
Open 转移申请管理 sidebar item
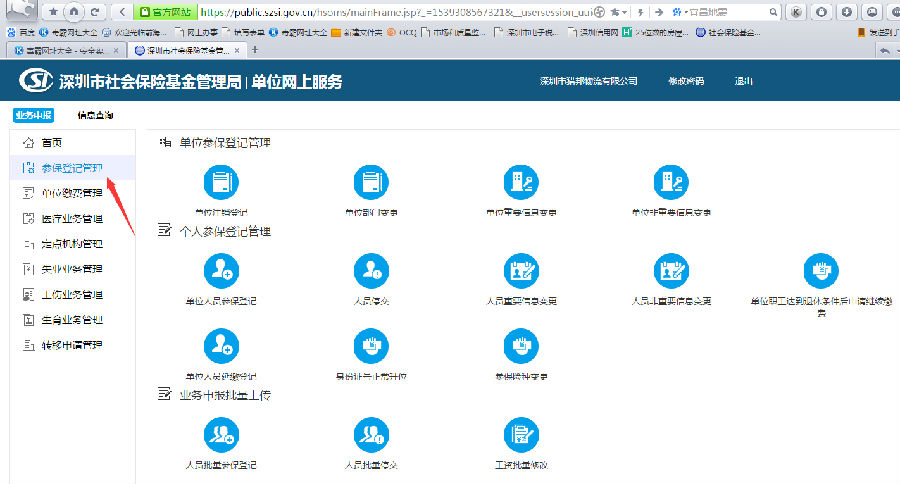click(x=71, y=346)
